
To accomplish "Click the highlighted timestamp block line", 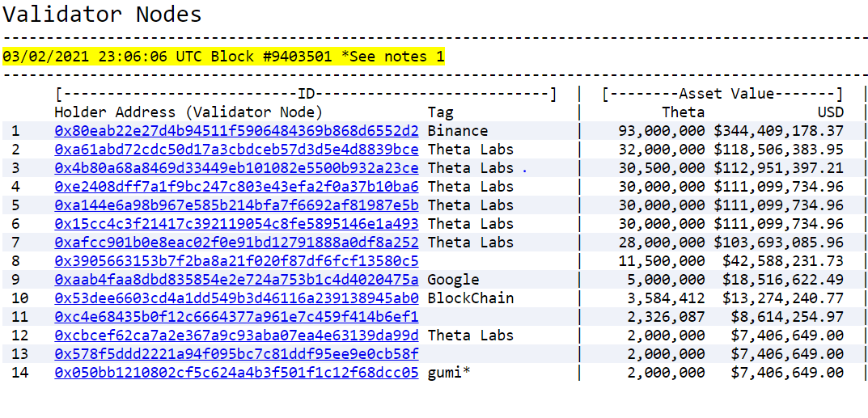I will click(223, 57).
